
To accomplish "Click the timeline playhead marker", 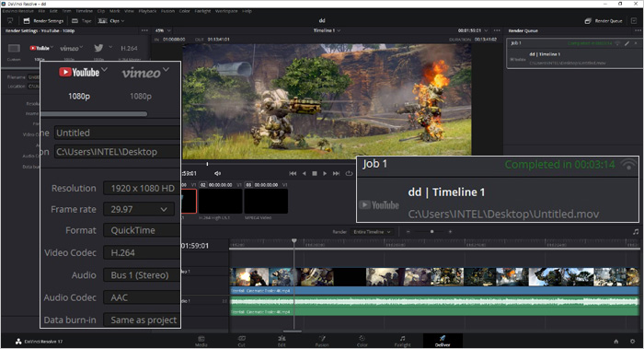I will point(294,240).
